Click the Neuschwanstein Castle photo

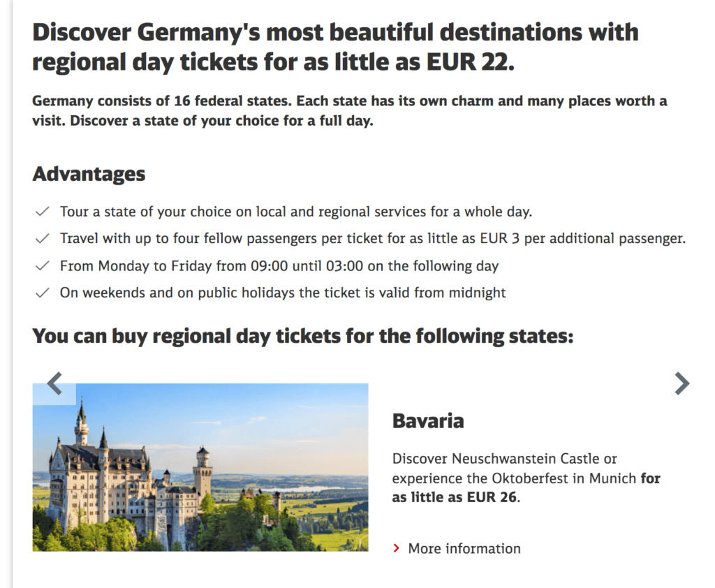(200, 467)
